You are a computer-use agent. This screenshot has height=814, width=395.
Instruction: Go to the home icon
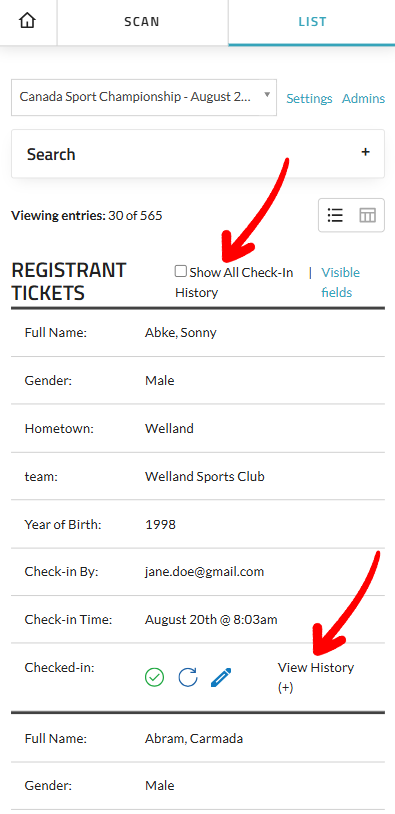pos(27,21)
